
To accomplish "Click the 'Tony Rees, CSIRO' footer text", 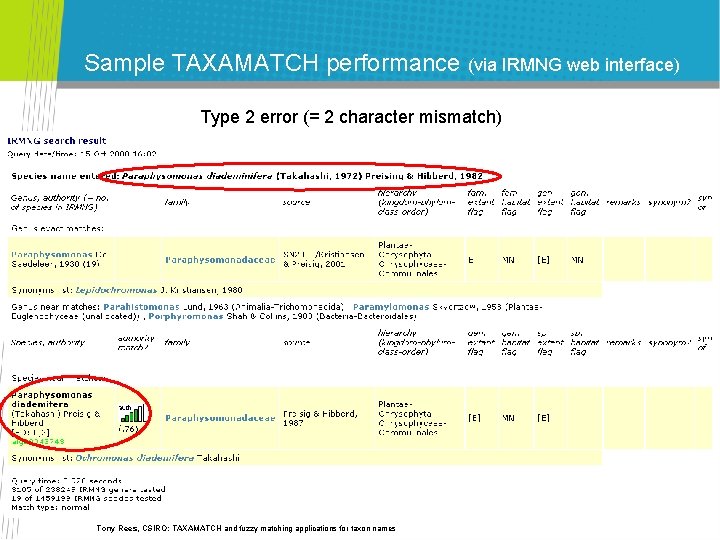I will 246,528.
